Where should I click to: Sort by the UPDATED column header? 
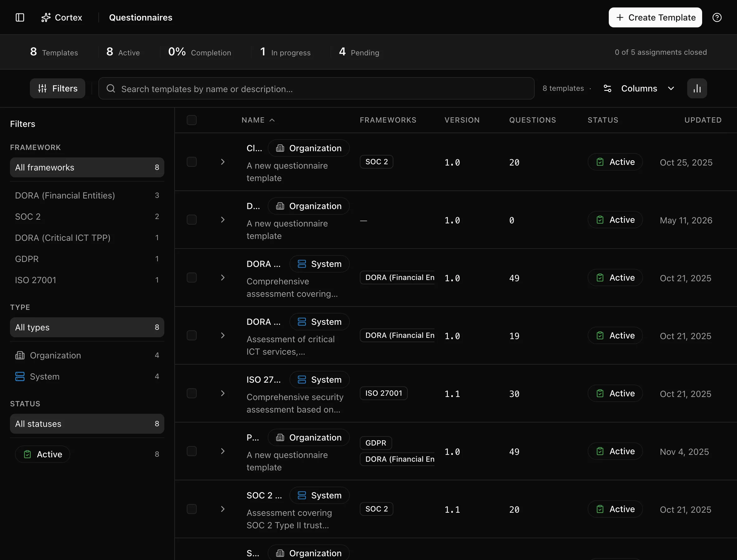(x=703, y=120)
